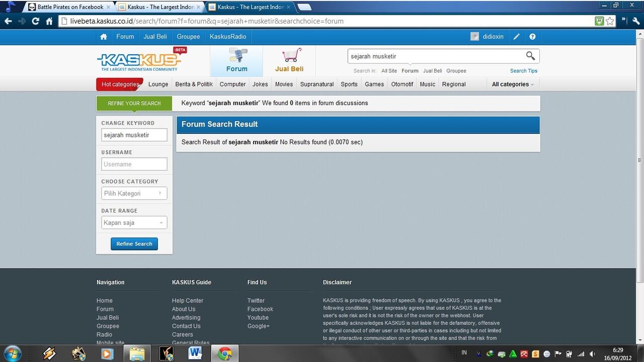Click the IN language indicator in taskbar

(x=464, y=352)
